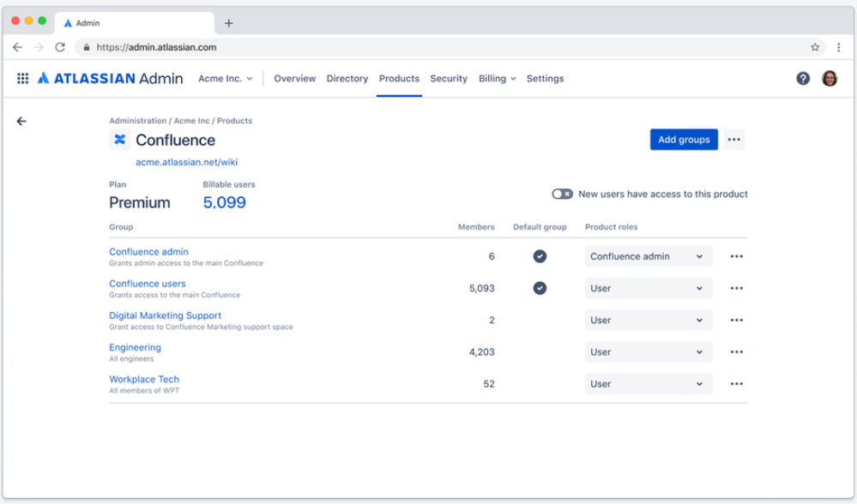Switch to the Directory tab

347,79
